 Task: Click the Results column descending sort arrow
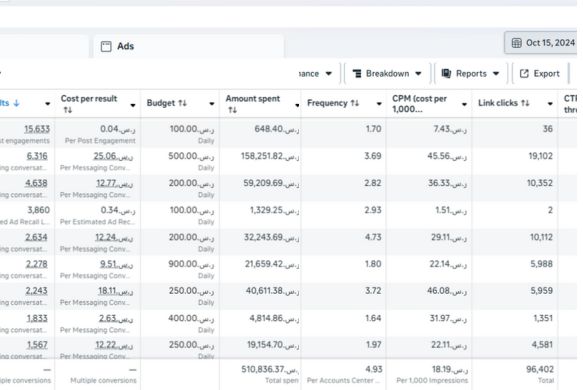click(x=16, y=103)
